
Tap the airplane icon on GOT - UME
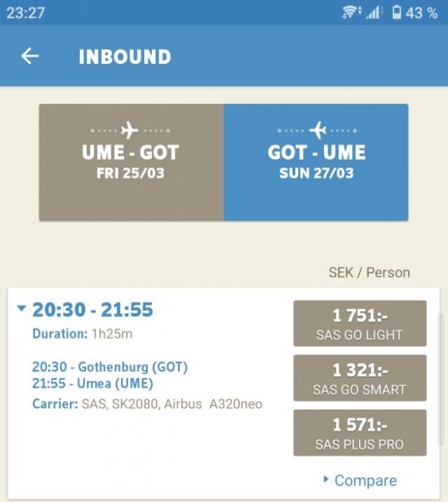[x=318, y=131]
